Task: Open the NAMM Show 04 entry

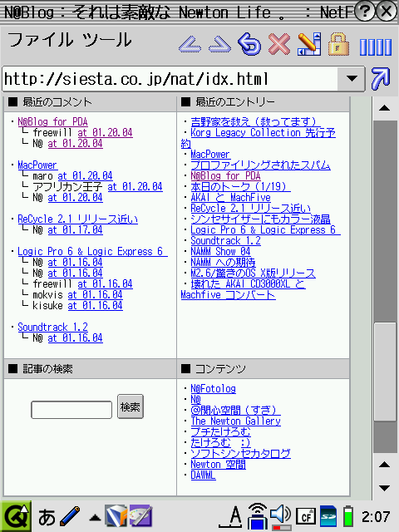Action: click(x=220, y=252)
